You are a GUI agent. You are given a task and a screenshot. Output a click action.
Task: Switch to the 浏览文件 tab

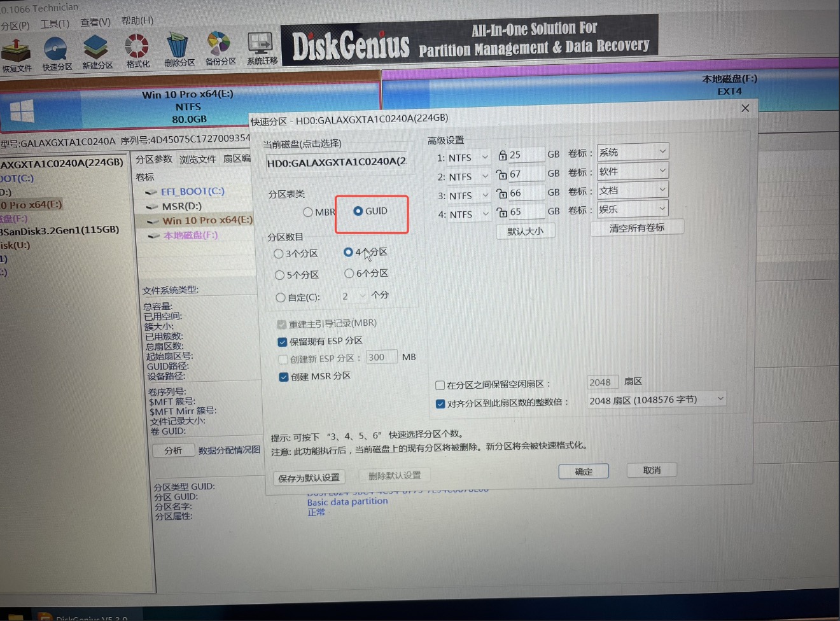[x=197, y=159]
